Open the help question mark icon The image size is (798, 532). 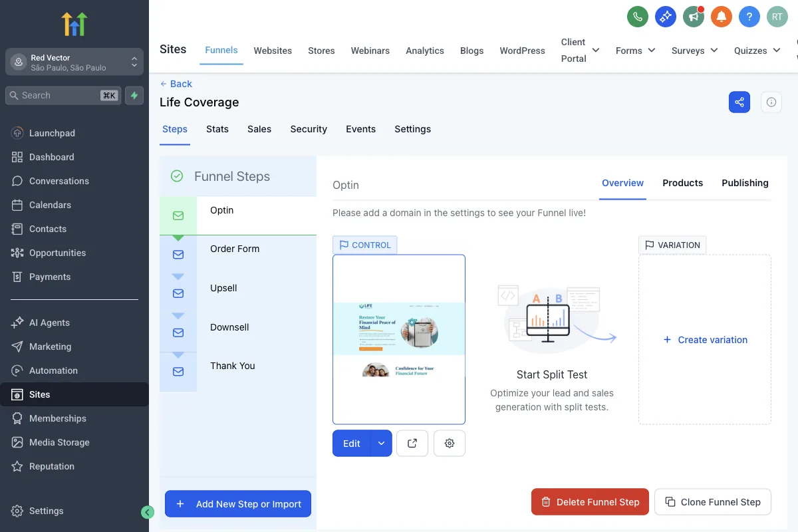pyautogui.click(x=749, y=17)
